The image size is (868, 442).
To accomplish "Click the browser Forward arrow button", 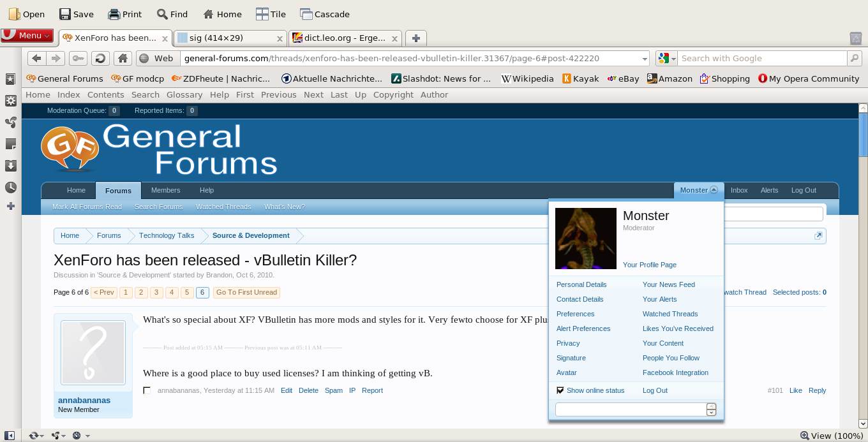I will pyautogui.click(x=56, y=58).
